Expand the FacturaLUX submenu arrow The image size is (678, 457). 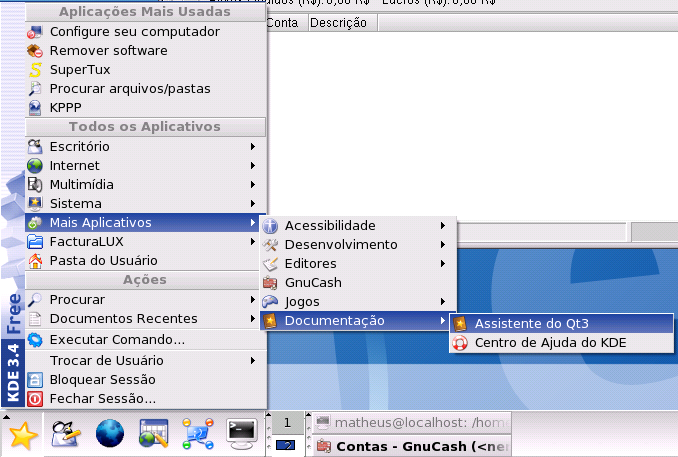pos(253,242)
